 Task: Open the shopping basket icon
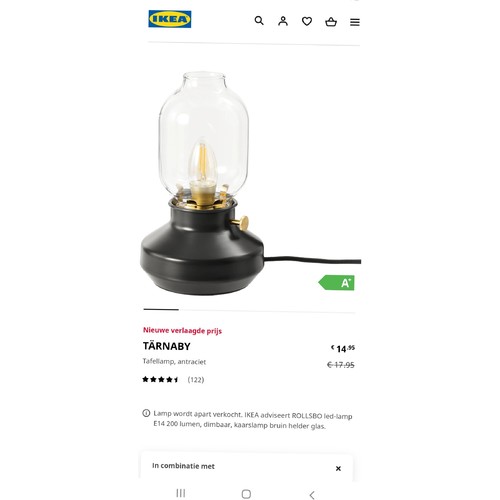click(331, 22)
